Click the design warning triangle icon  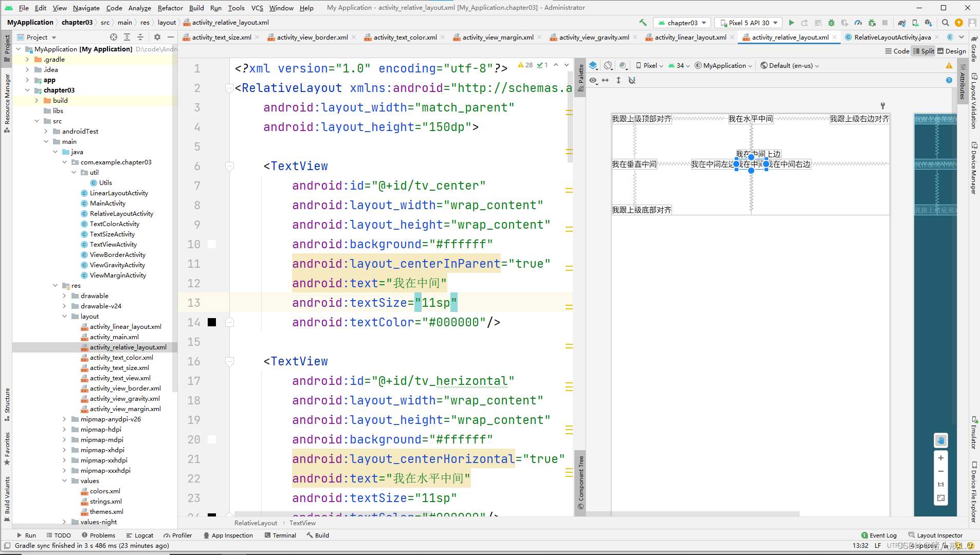tap(949, 65)
